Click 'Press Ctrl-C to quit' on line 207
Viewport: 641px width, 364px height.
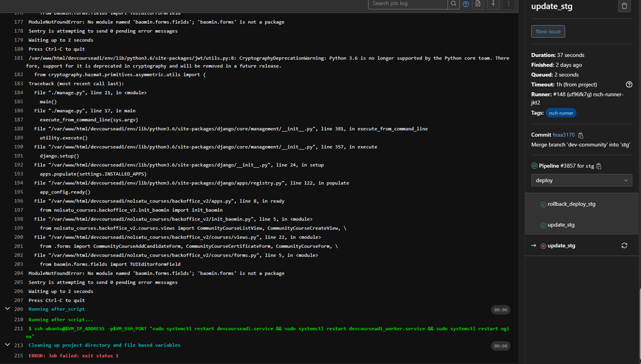point(56,301)
